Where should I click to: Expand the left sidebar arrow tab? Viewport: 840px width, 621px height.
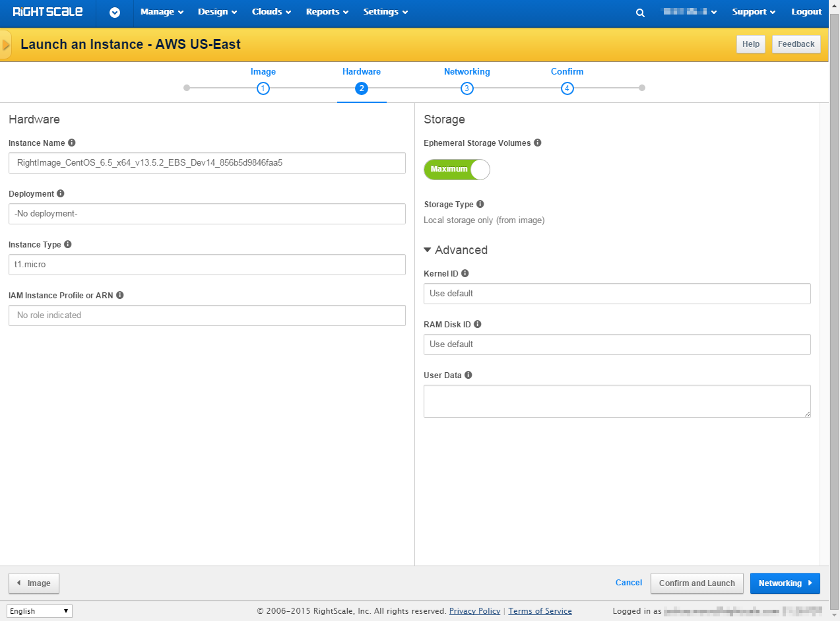click(6, 45)
